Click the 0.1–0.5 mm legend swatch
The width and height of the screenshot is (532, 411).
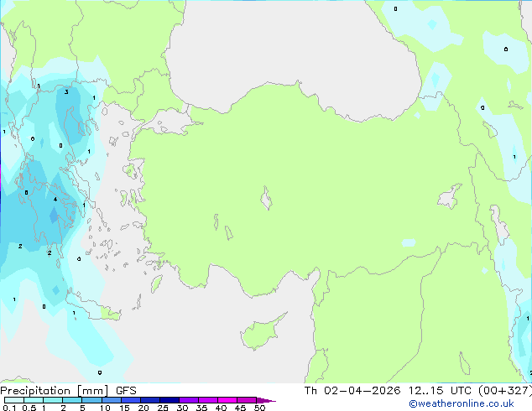(14, 400)
